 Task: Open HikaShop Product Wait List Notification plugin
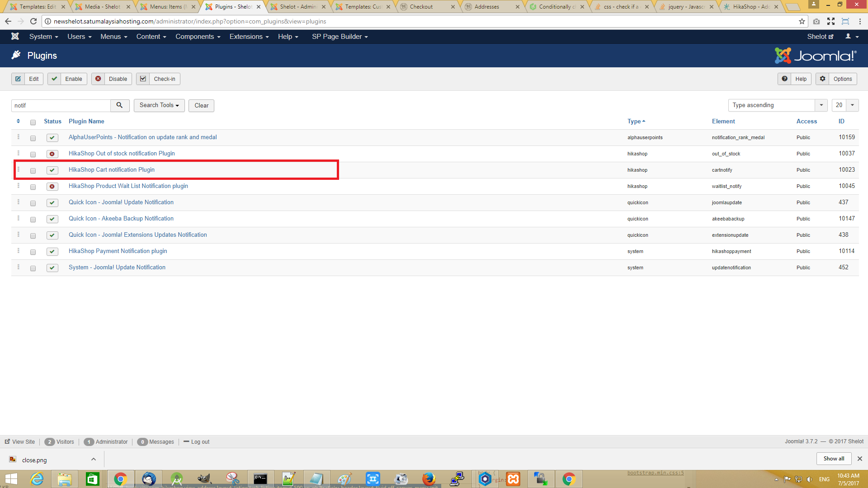(x=128, y=186)
